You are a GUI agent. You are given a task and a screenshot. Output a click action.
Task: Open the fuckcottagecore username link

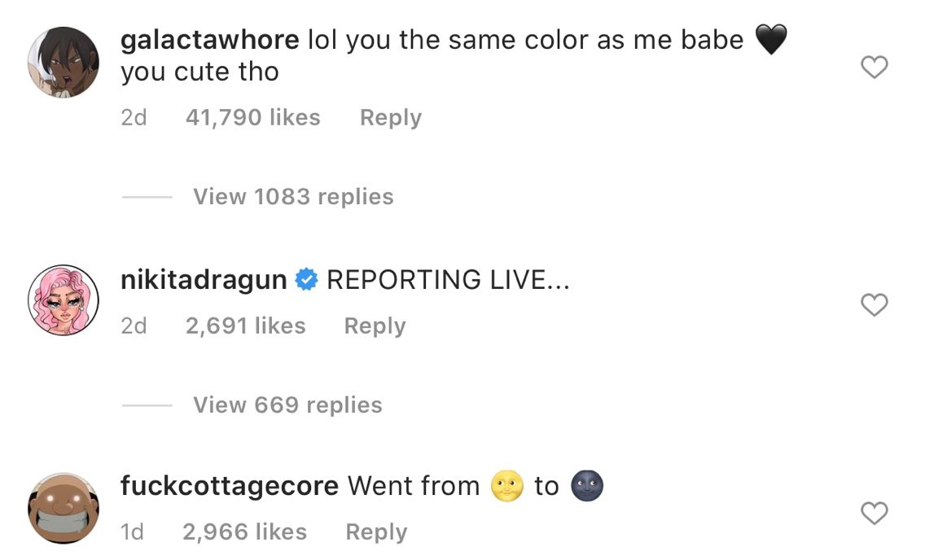click(230, 485)
